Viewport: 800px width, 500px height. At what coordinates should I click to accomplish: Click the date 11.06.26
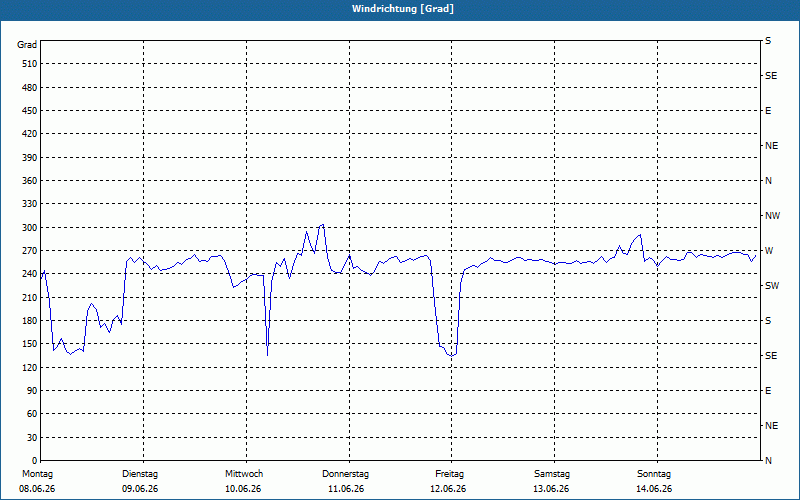coord(346,489)
